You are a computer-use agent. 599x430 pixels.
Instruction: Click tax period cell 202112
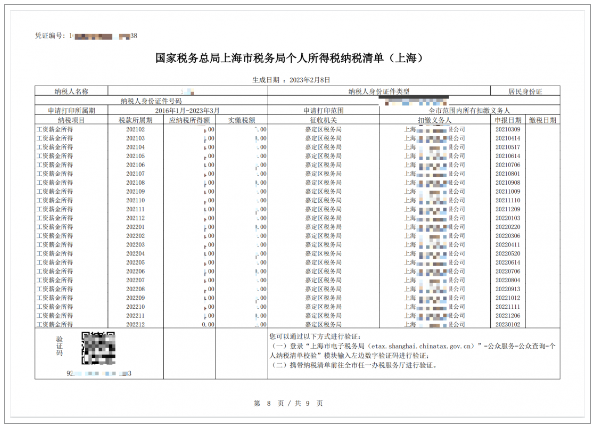(136, 218)
